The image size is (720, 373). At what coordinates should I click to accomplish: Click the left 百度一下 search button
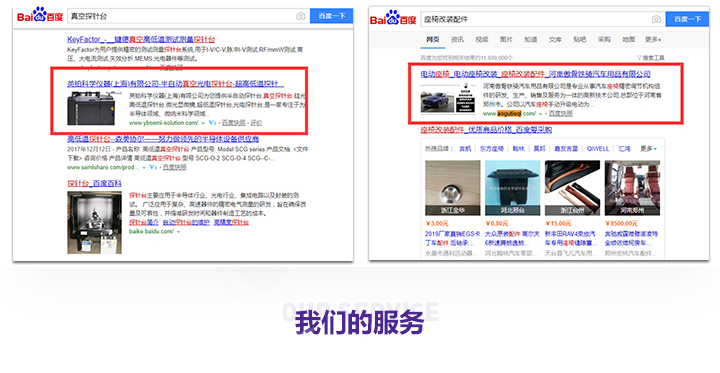pyautogui.click(x=332, y=16)
